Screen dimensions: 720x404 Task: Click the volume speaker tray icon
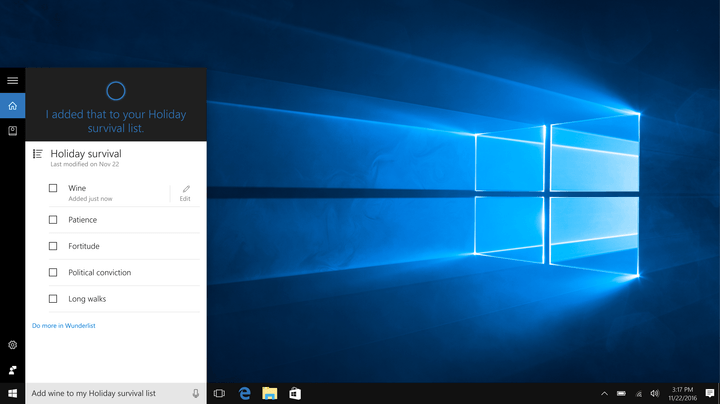(x=655, y=393)
